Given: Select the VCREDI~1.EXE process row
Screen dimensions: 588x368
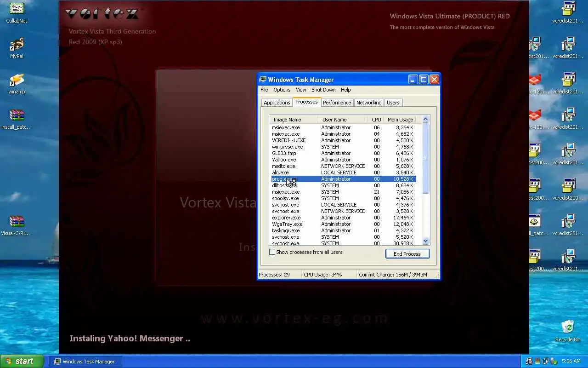Looking at the screenshot, I should click(343, 140).
